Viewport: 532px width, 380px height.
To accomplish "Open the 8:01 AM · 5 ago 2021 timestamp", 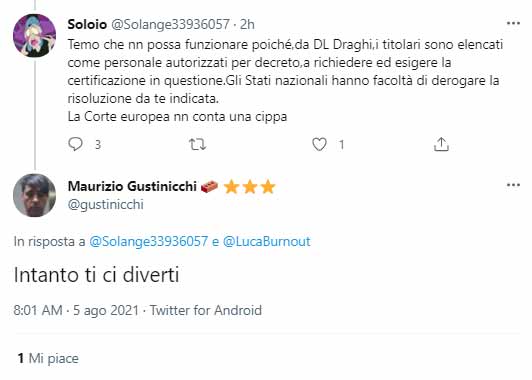I will pyautogui.click(x=76, y=310).
